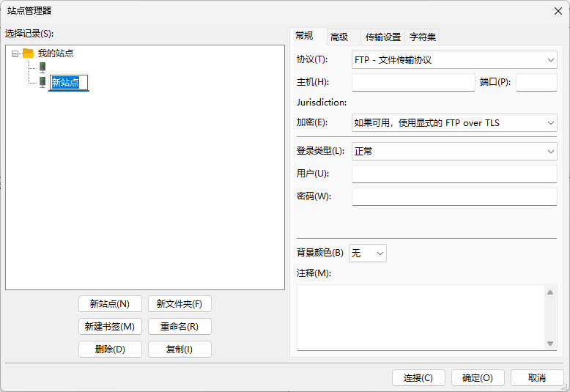Image resolution: width=570 pixels, height=392 pixels.
Task: Close the 站点管理器 dialog
Action: tap(558, 11)
